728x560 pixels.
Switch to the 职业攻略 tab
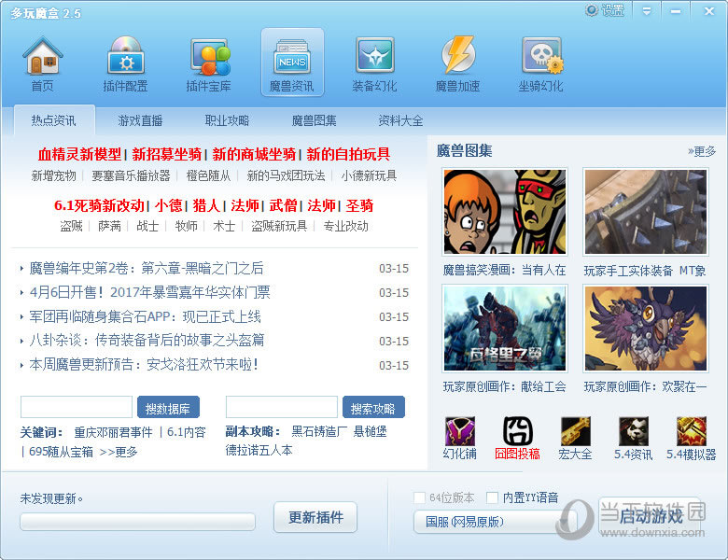[227, 120]
